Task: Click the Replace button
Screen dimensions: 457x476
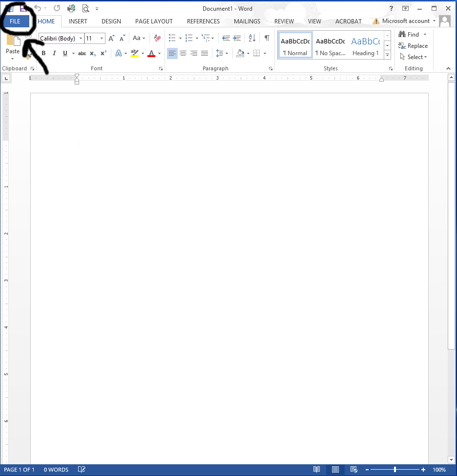Action: coord(413,46)
